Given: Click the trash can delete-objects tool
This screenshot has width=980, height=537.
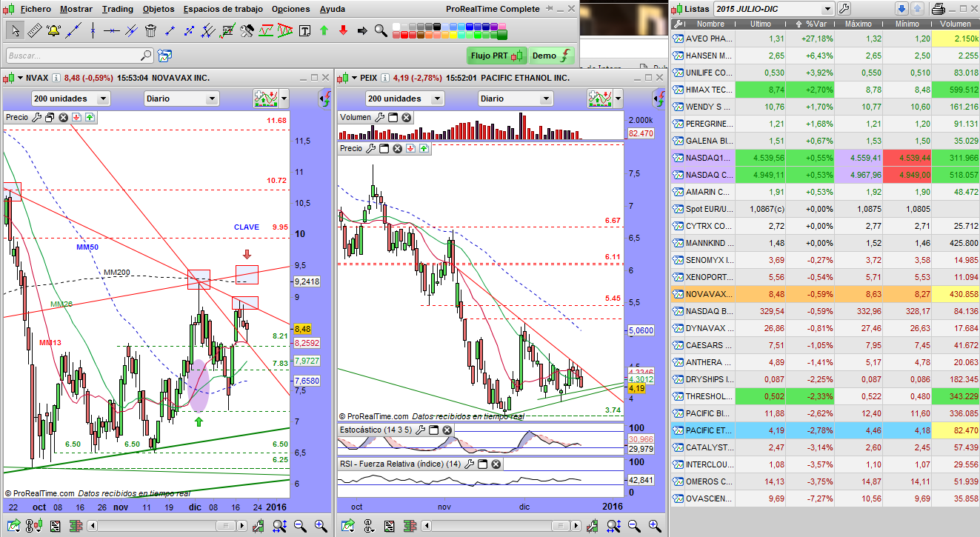Looking at the screenshot, I should click(150, 31).
